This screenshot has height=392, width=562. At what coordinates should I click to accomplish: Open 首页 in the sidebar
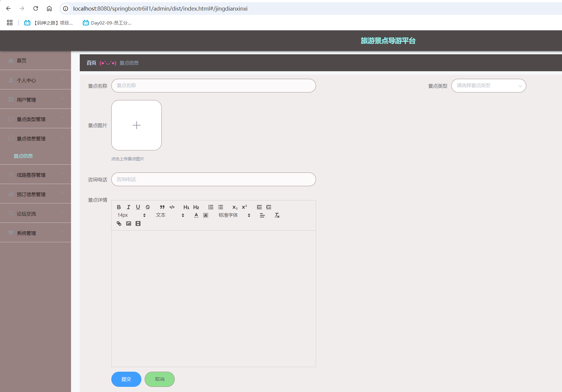35,61
